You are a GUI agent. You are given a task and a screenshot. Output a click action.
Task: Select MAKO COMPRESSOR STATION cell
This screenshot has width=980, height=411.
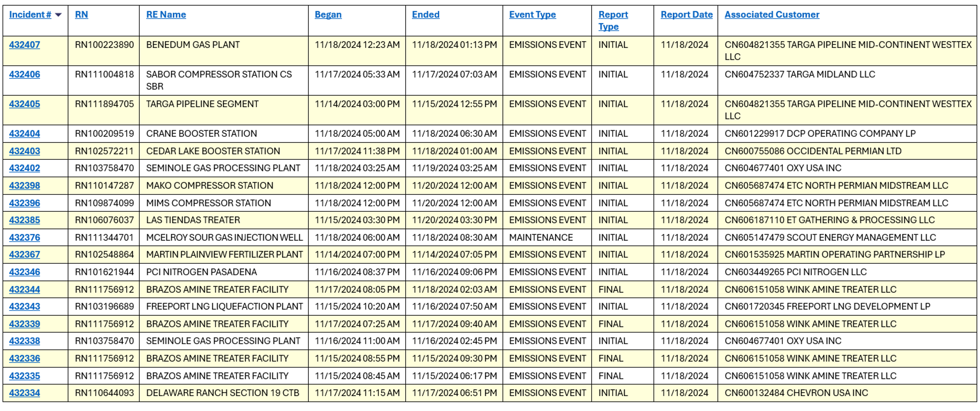224,185
